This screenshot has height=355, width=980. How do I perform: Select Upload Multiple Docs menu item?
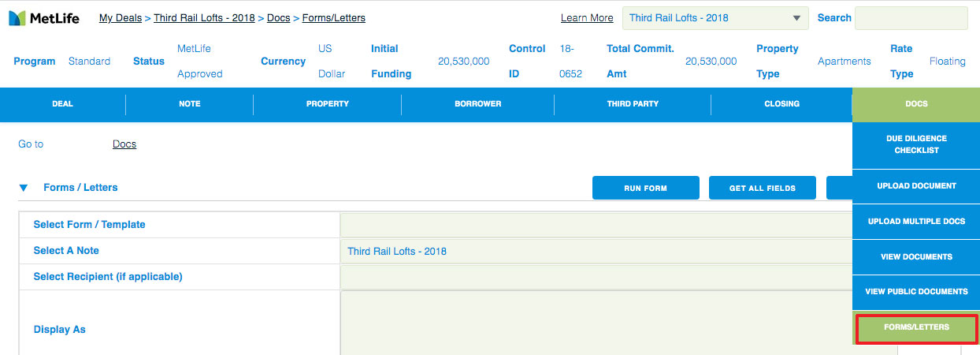[x=916, y=222]
